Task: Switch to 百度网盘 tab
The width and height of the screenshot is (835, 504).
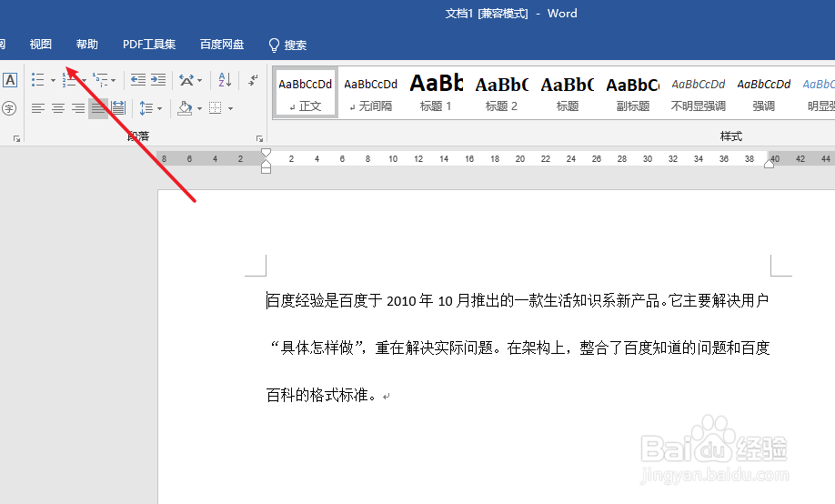Action: point(222,45)
